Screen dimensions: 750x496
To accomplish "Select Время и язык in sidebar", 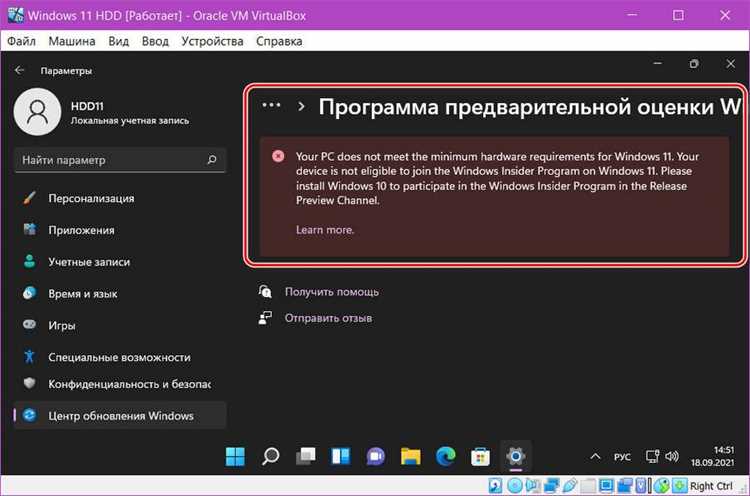I will point(120,293).
